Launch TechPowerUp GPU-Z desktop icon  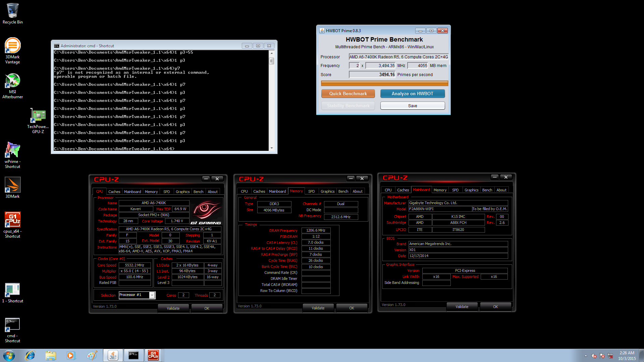(38, 121)
